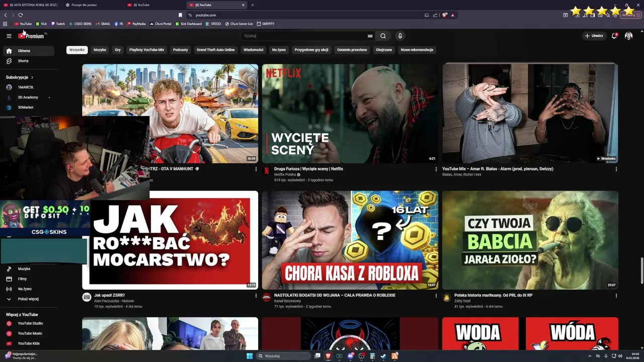644x362 pixels.
Task: Select the Wiadomości filter chip
Action: tap(253, 50)
